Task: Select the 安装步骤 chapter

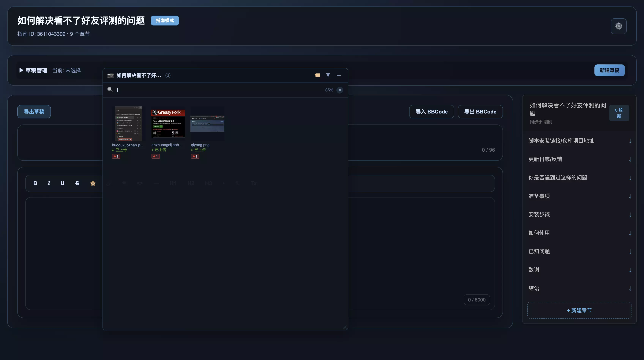Action: (x=539, y=214)
